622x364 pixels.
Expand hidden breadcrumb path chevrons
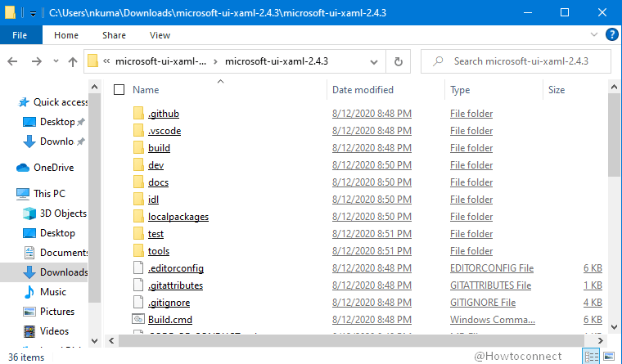coord(106,61)
